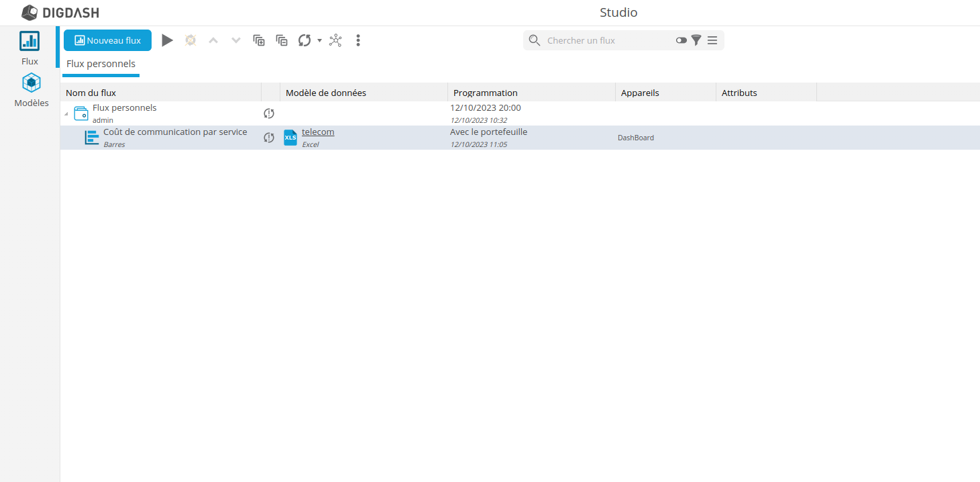Click the move flow up arrow
980x482 pixels.
[213, 40]
